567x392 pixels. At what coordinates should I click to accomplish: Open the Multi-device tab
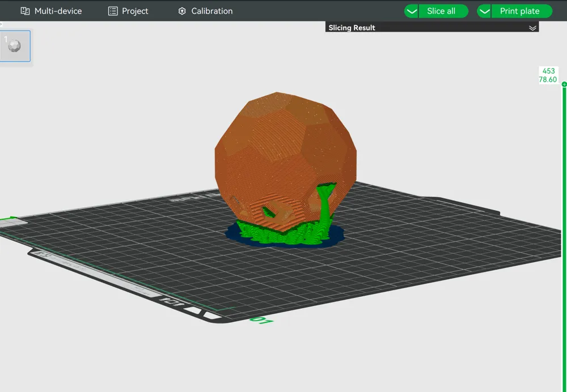(x=51, y=11)
